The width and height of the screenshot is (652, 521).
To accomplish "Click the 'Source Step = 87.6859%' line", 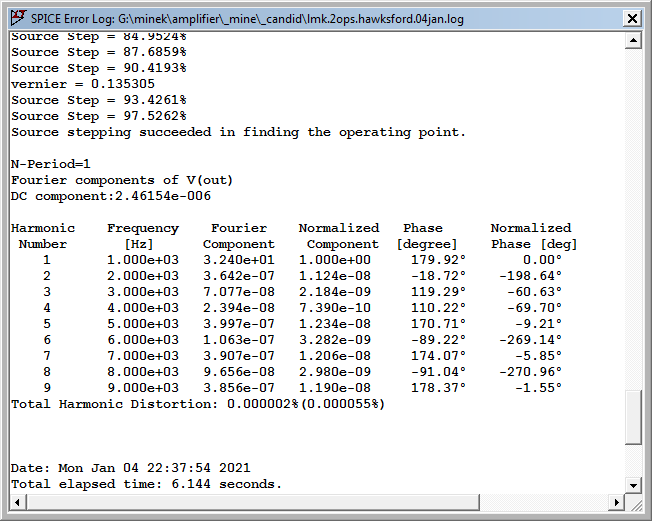I will 99,52.
